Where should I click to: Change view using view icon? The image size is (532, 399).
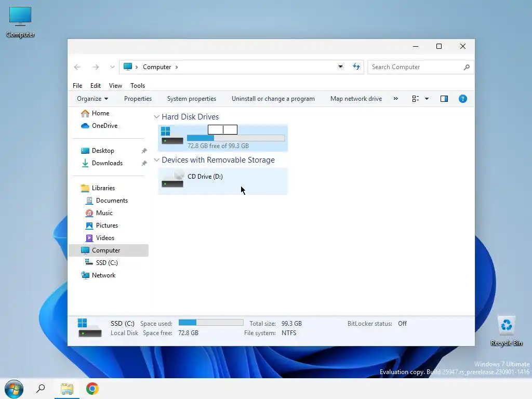click(x=415, y=98)
